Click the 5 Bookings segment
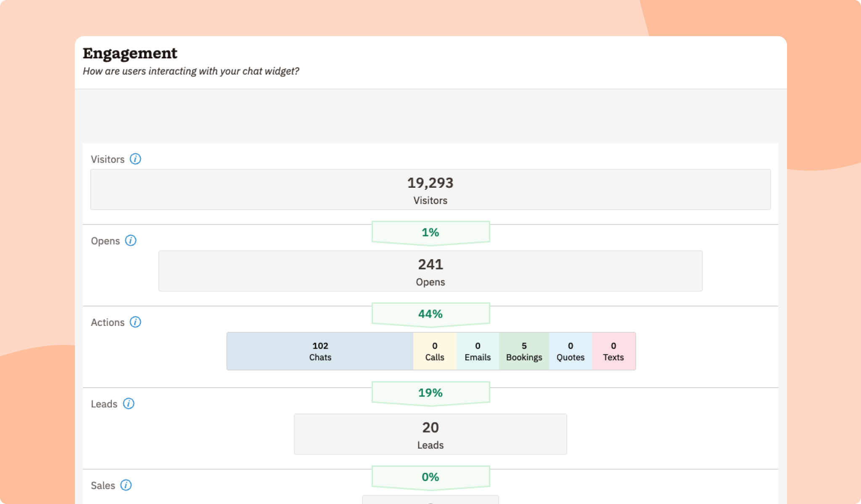The height and width of the screenshot is (504, 861). pyautogui.click(x=524, y=351)
